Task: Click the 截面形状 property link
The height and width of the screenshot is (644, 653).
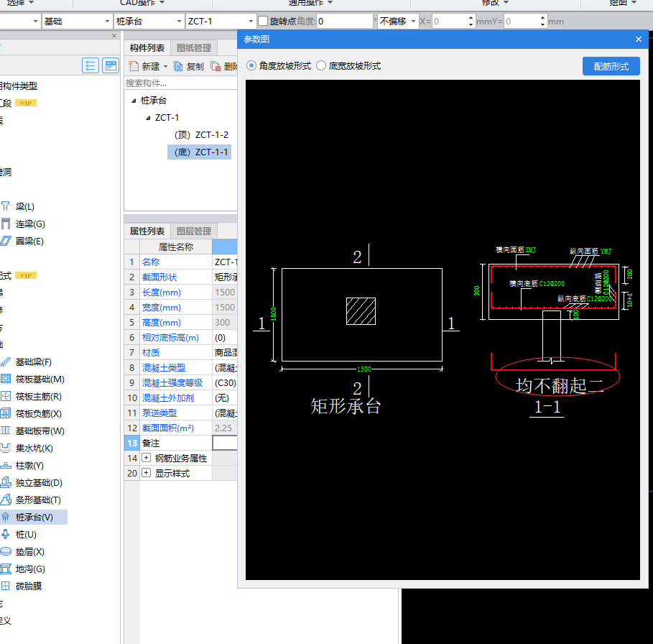Action: (159, 277)
